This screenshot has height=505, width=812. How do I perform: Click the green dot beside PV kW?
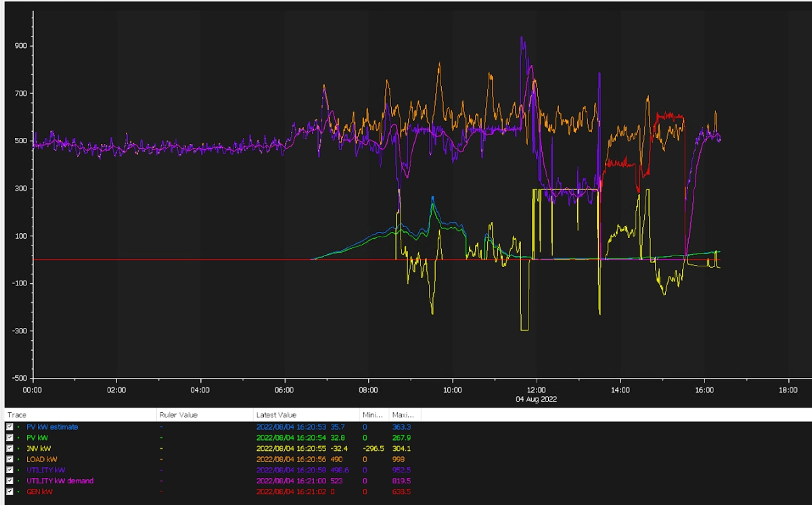click(19, 437)
